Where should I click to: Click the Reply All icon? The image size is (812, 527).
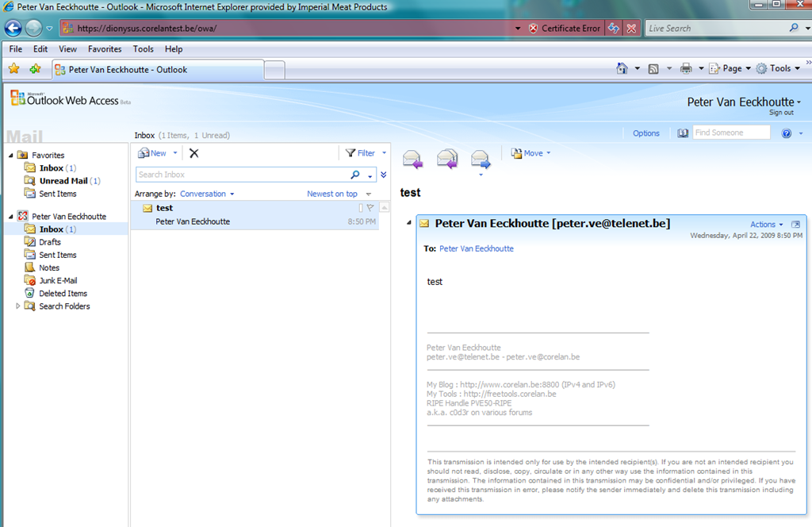447,159
